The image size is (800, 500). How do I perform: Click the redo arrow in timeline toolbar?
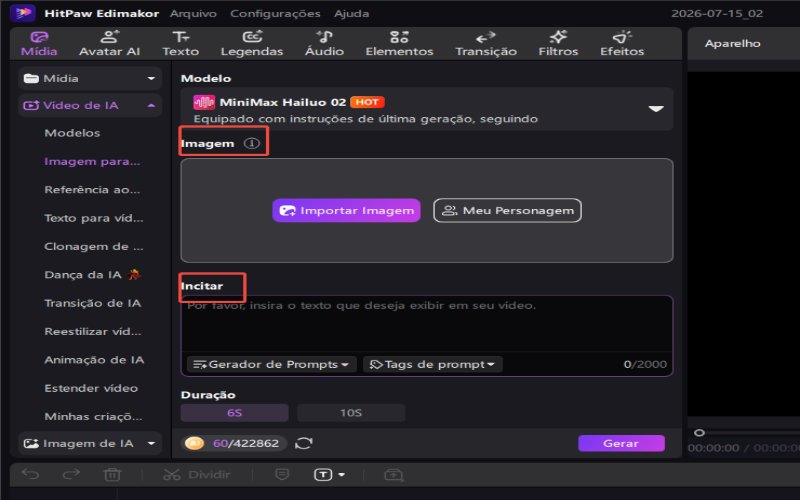71,474
